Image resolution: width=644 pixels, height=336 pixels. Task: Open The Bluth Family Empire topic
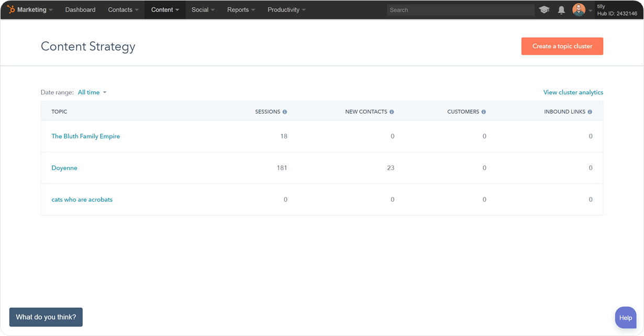(x=86, y=137)
